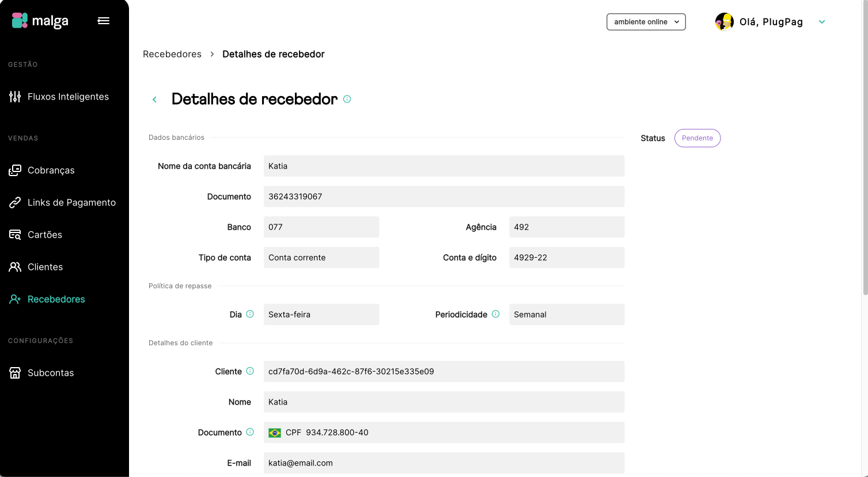This screenshot has height=477, width=868.
Task: Click the VENDAS sidebar heading
Action: [x=23, y=138]
